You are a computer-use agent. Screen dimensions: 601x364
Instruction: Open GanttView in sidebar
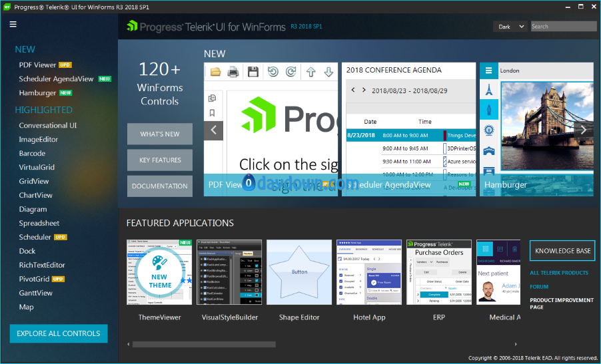35,293
